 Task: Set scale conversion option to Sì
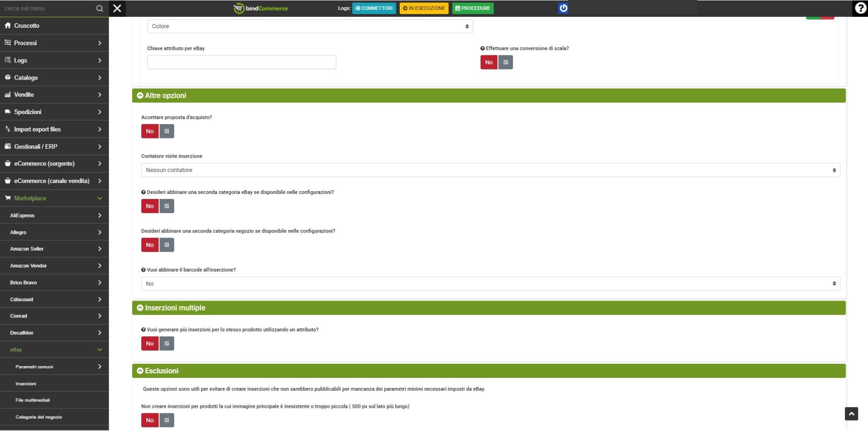[505, 62]
